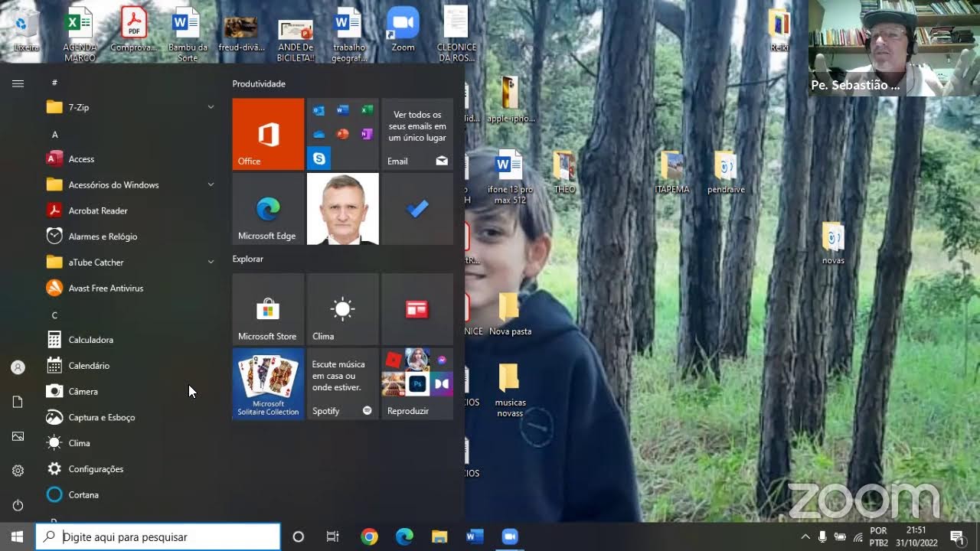
Task: Select the musicas novass folder
Action: point(510,390)
